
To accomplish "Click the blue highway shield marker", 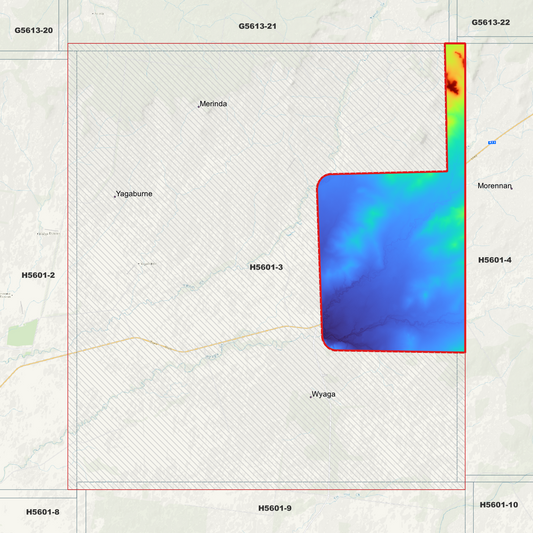I will tap(492, 142).
